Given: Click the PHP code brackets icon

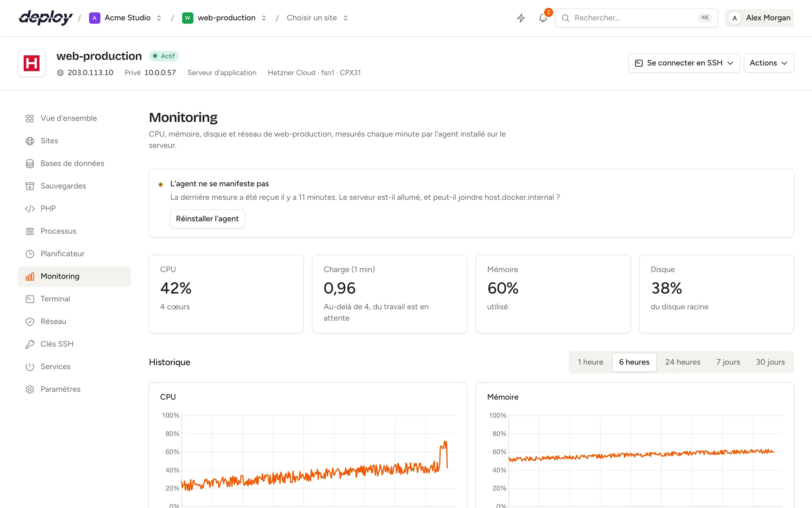Looking at the screenshot, I should pos(30,209).
